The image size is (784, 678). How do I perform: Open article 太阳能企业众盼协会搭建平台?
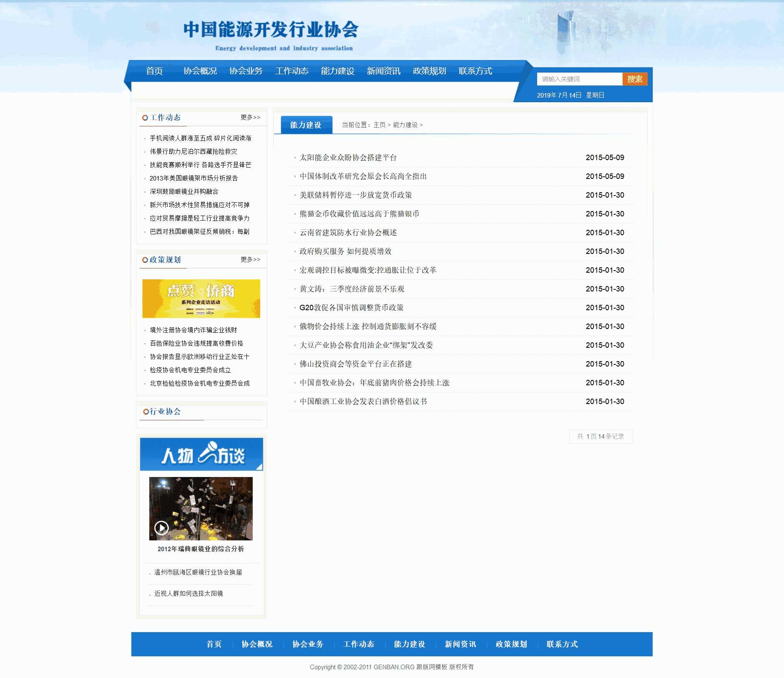click(349, 158)
